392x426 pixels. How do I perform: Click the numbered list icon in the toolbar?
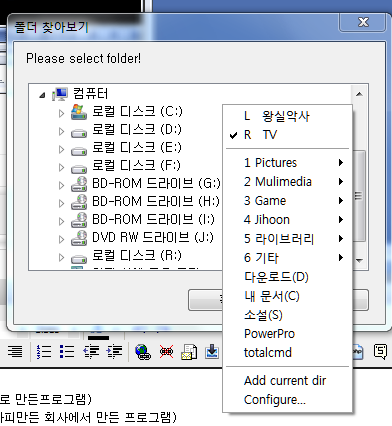click(44, 351)
